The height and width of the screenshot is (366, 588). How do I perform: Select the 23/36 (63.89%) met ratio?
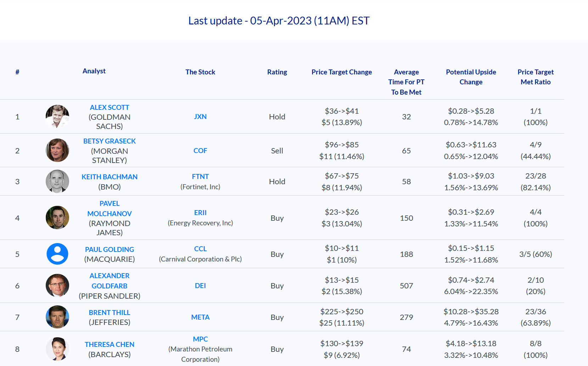(536, 317)
